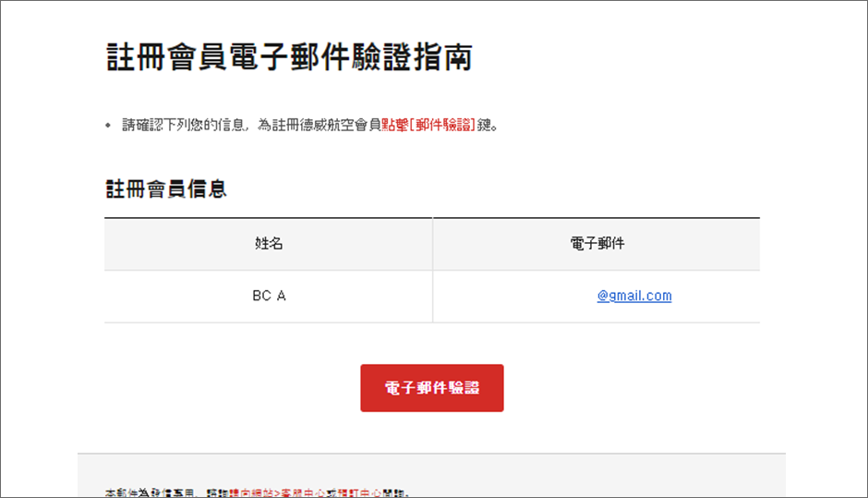Select the BC A name cell
This screenshot has height=498, width=868.
tap(268, 296)
